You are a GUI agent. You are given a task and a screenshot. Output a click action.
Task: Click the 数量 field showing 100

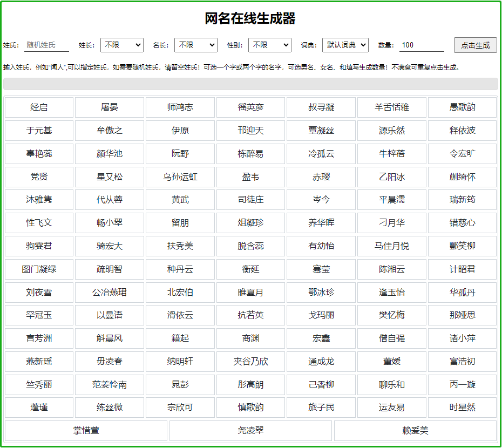[x=422, y=45]
